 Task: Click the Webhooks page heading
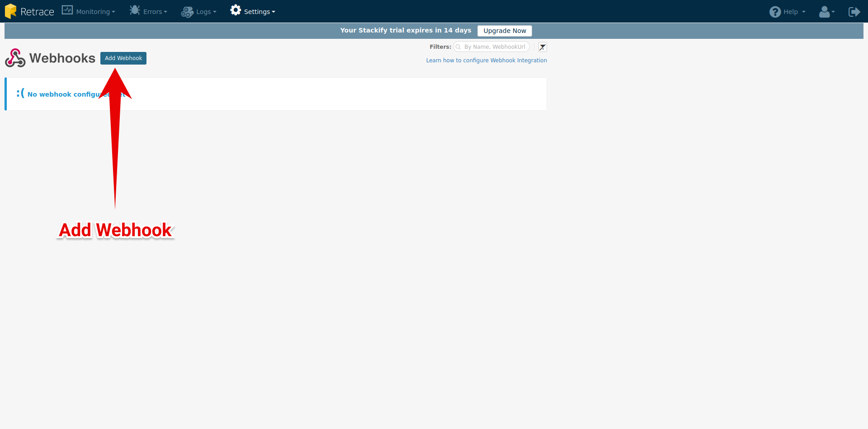point(62,58)
